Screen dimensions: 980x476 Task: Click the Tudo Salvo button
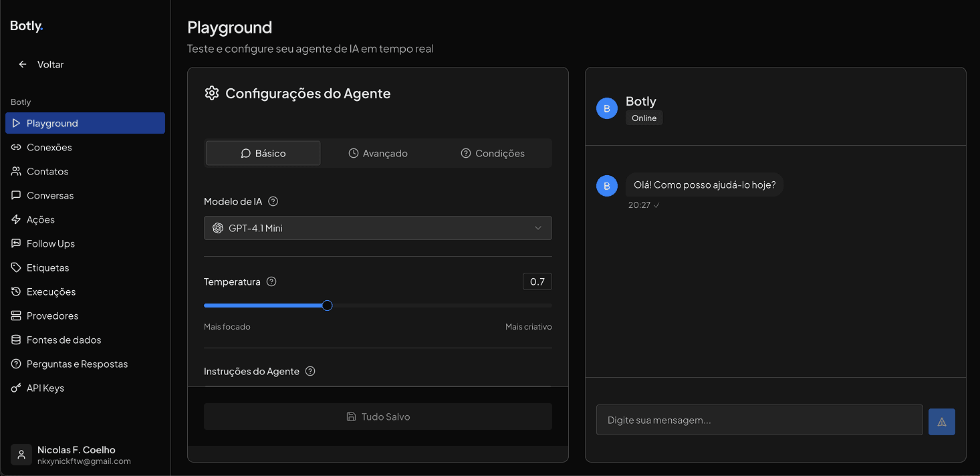pyautogui.click(x=378, y=416)
